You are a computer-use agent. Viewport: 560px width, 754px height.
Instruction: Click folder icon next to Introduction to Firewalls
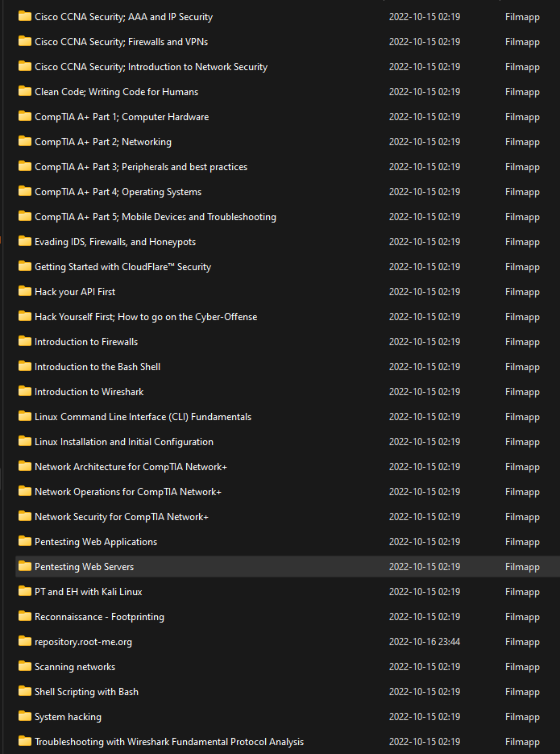(x=25, y=341)
